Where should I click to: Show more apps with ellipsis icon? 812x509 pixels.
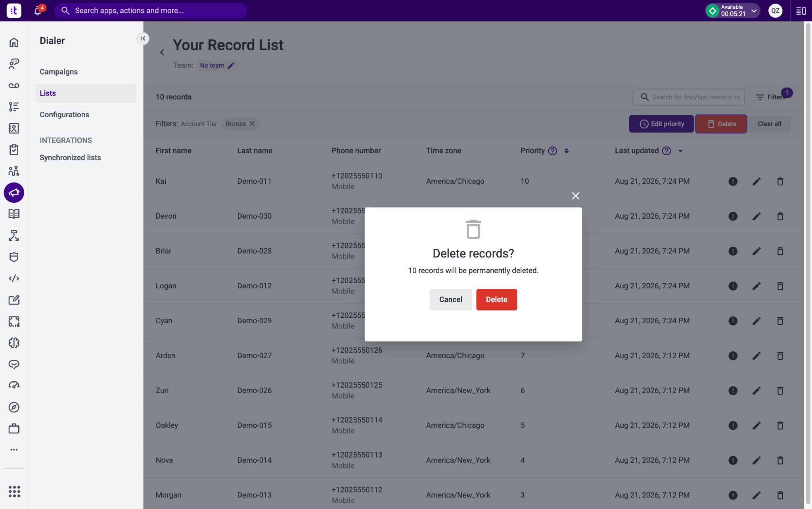pyautogui.click(x=14, y=450)
